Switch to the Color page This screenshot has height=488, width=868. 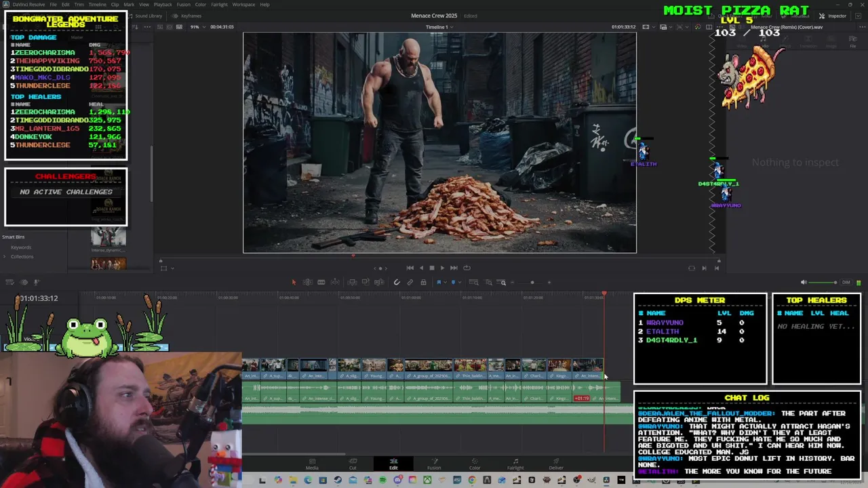pos(475,464)
